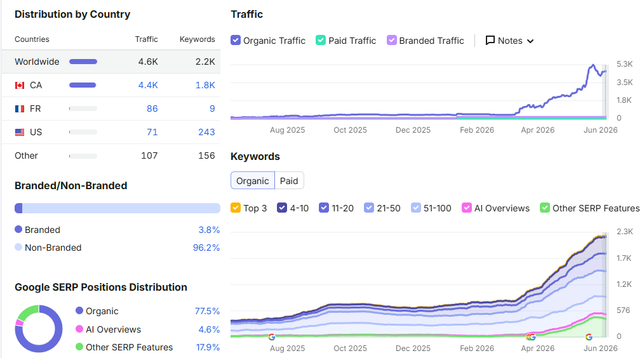Click the Canada flag icon
Image resolution: width=644 pixels, height=358 pixels.
coord(20,86)
